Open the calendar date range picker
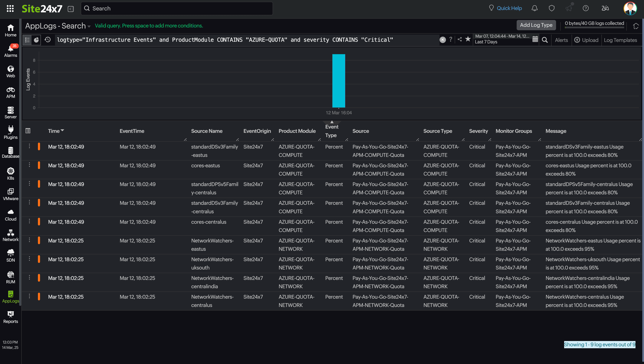Image resolution: width=644 pixels, height=364 pixels. [x=535, y=40]
